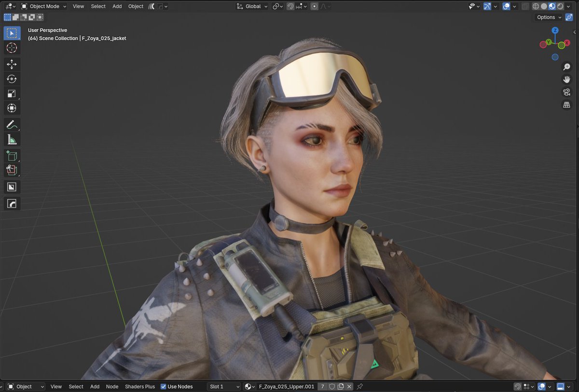Click the Options button near viewport top-right
Screen dimensions: 579x392
pyautogui.click(x=547, y=17)
